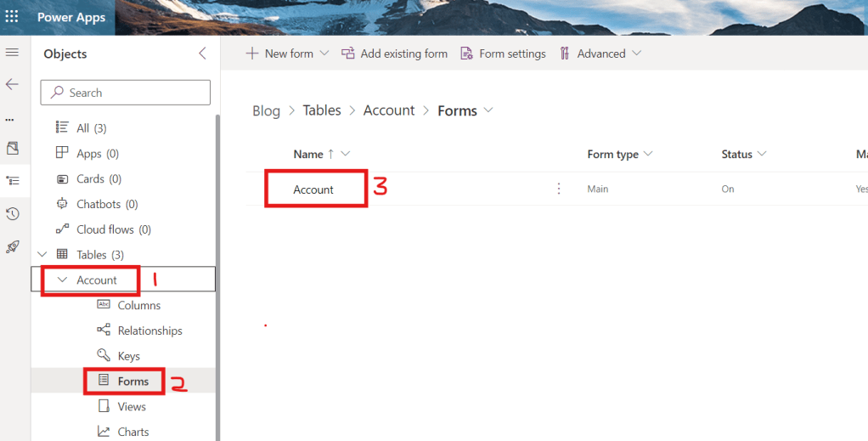Image resolution: width=868 pixels, height=441 pixels.
Task: Click the hamburger menu icon in left rail
Action: [12, 53]
